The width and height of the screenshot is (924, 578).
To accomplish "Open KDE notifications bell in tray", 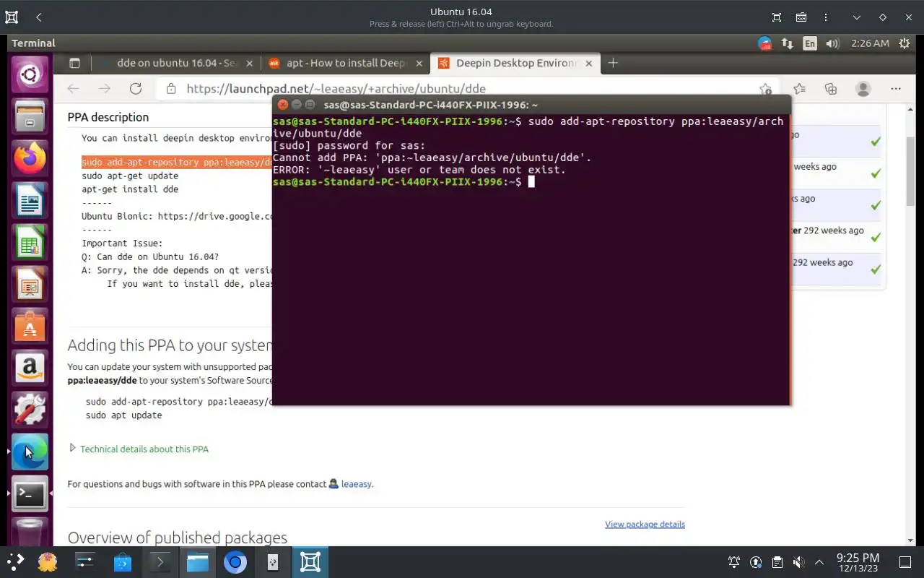I will (x=734, y=562).
